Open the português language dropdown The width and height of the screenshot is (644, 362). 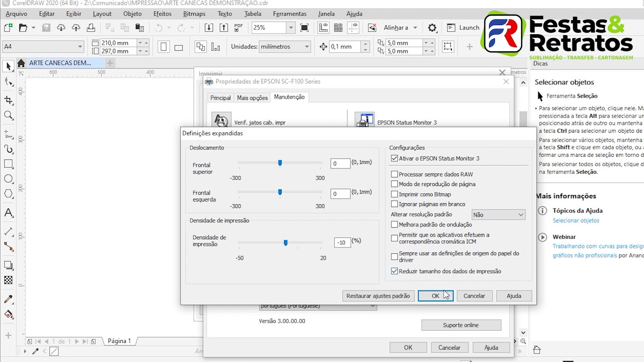coord(318,306)
